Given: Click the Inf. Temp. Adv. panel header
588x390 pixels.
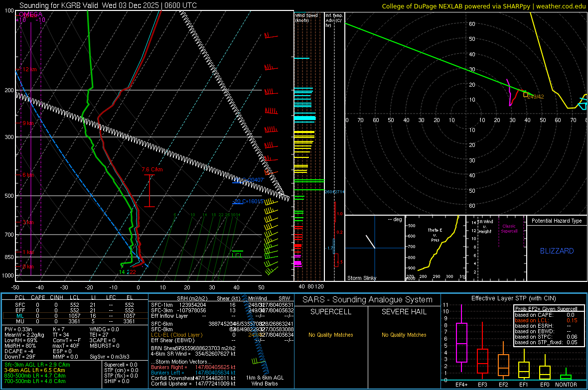Looking at the screenshot, I should coord(334,20).
